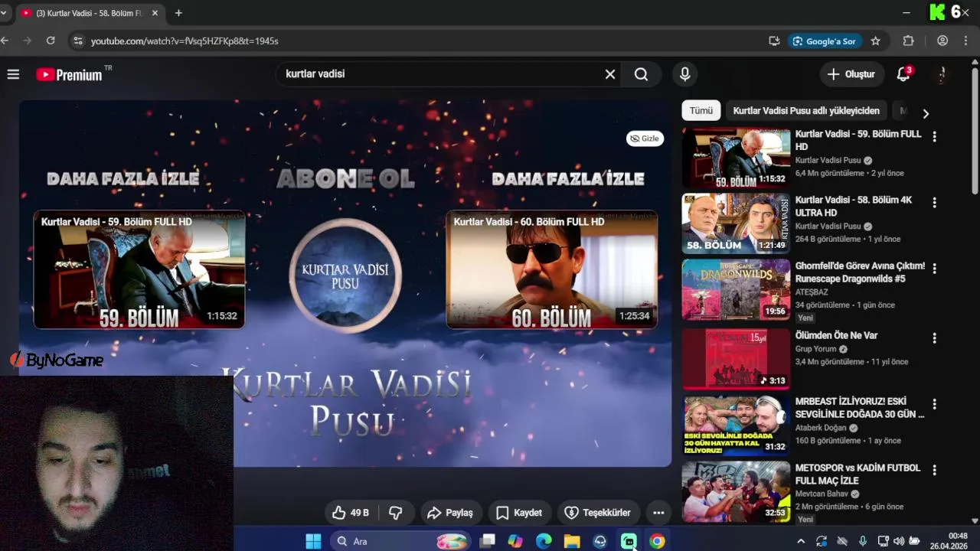
Task: Click the Teşekkürler thanks button
Action: tap(597, 513)
